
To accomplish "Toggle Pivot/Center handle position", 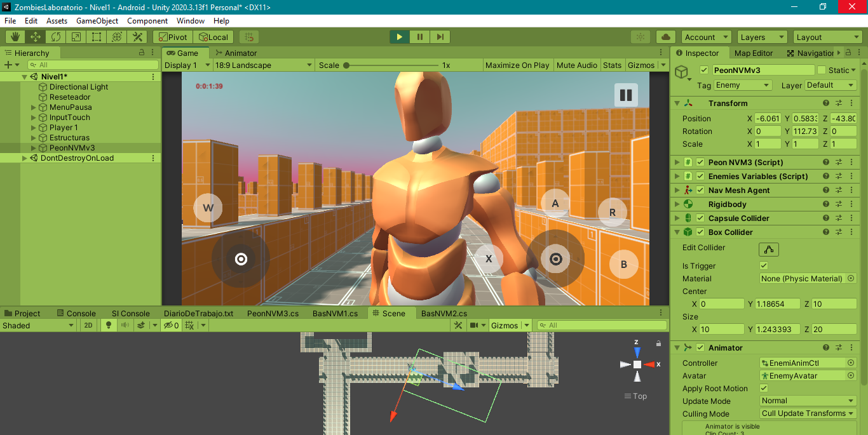I will [x=173, y=37].
